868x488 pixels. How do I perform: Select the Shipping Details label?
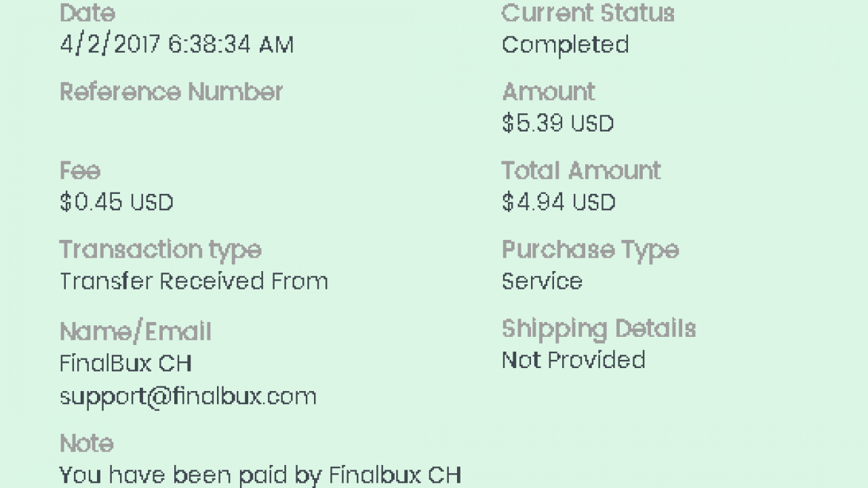click(598, 329)
